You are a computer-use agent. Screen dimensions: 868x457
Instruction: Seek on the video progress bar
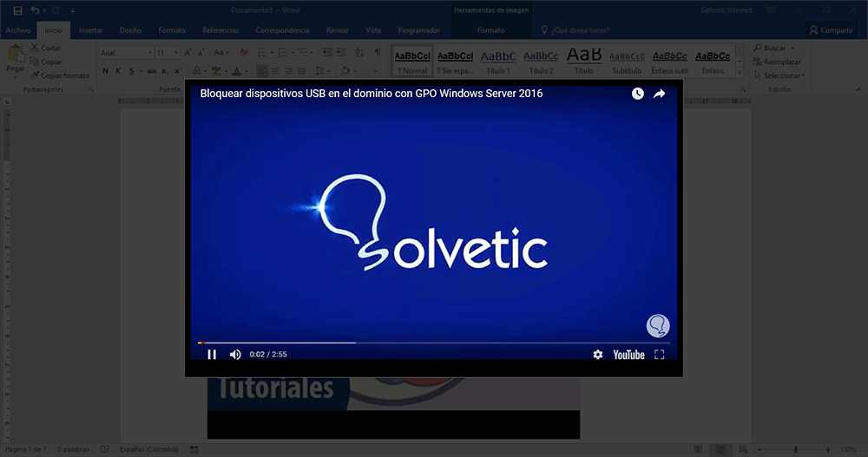pyautogui.click(x=433, y=343)
